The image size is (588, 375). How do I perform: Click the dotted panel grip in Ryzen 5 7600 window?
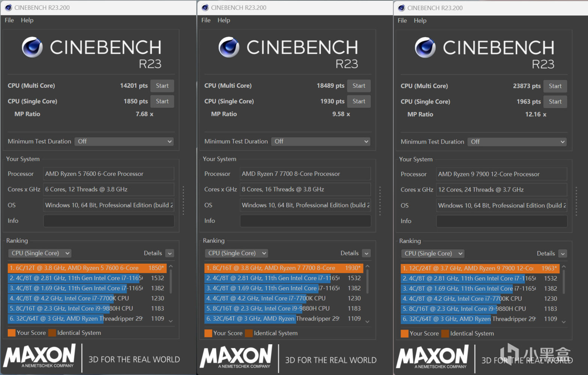[183, 201]
